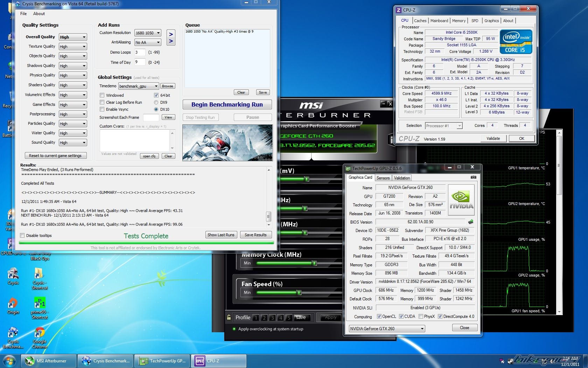Viewport: 588px width, 368px height.
Task: Open the Water Quality dropdown
Action: click(73, 133)
